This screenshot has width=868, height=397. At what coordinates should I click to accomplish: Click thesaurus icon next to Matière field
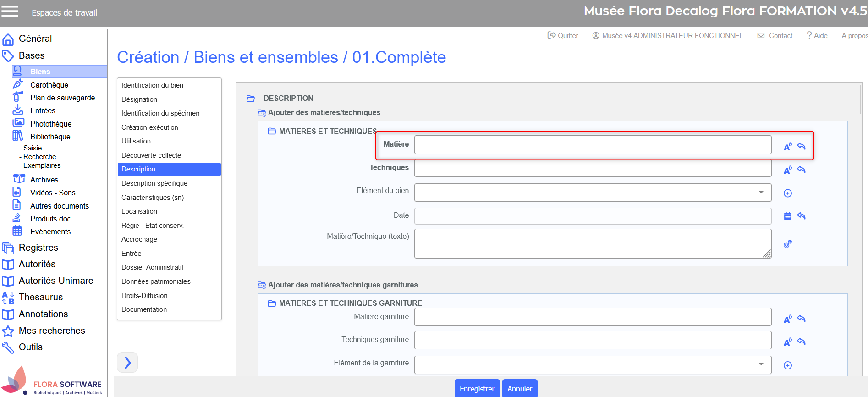(x=787, y=147)
